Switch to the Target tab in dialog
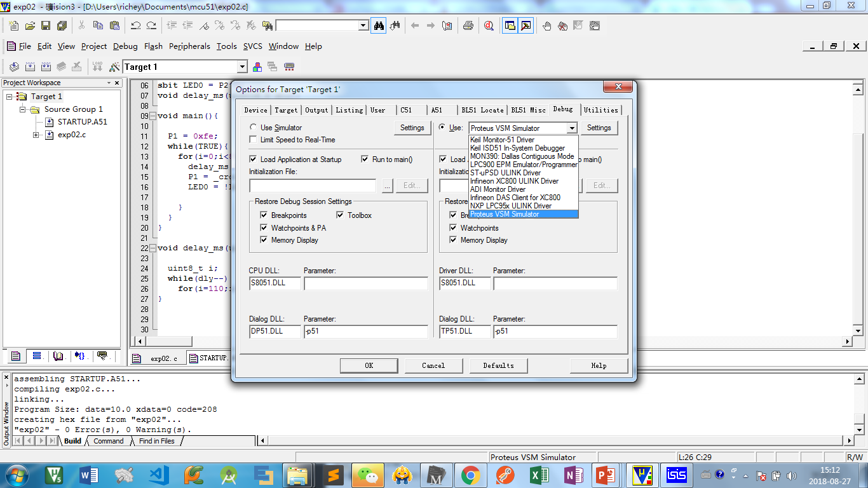Viewport: 868px width, 488px height. (x=286, y=110)
